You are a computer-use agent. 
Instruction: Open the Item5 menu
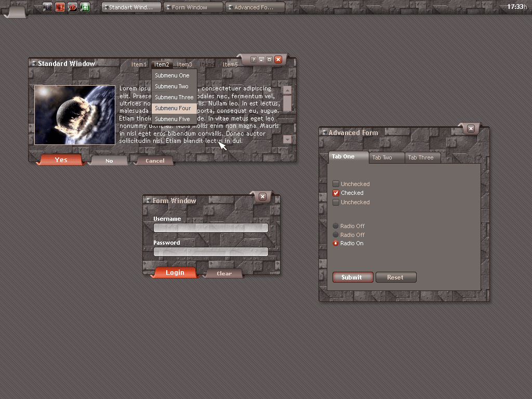[230, 64]
